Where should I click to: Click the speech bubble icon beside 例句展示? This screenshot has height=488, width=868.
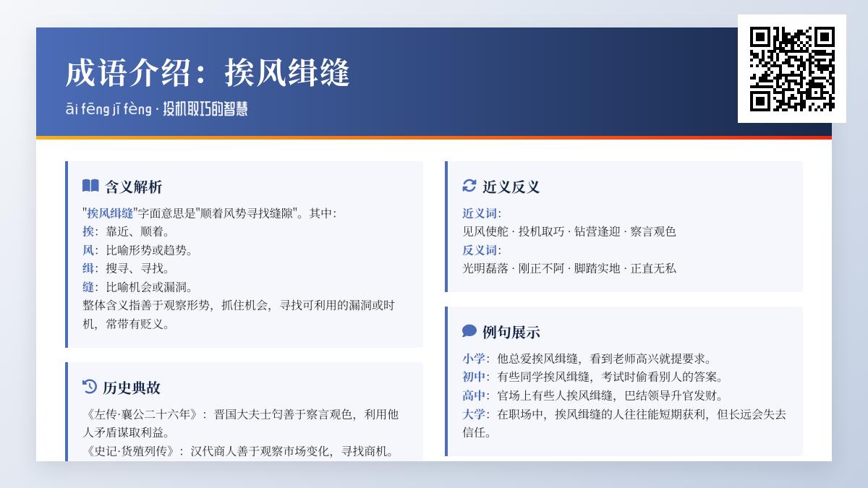(x=469, y=331)
